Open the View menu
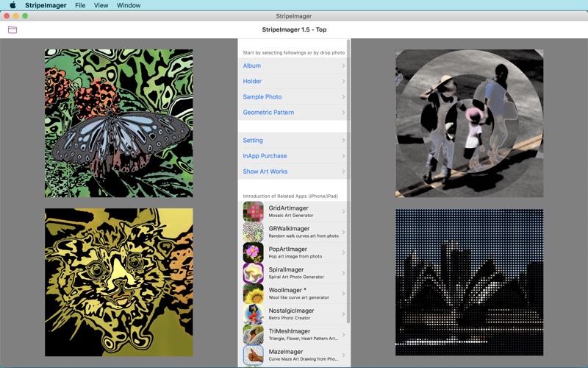The height and width of the screenshot is (368, 588). (101, 5)
